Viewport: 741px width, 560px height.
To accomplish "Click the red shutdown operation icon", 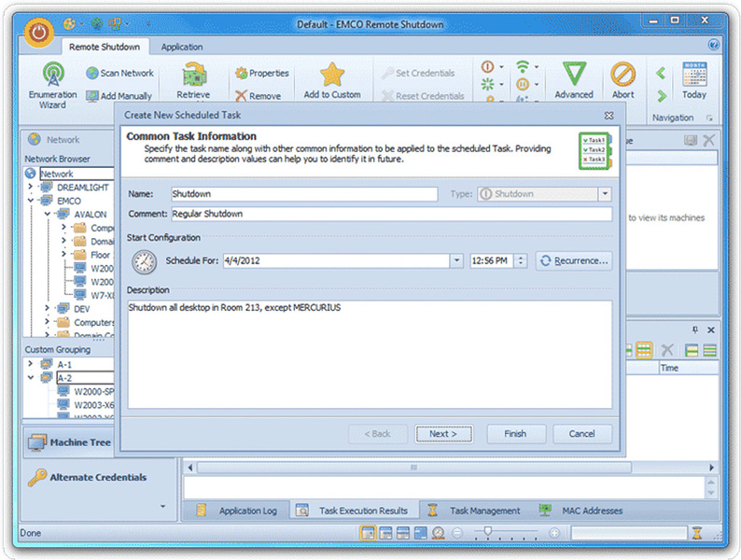I will (x=488, y=66).
